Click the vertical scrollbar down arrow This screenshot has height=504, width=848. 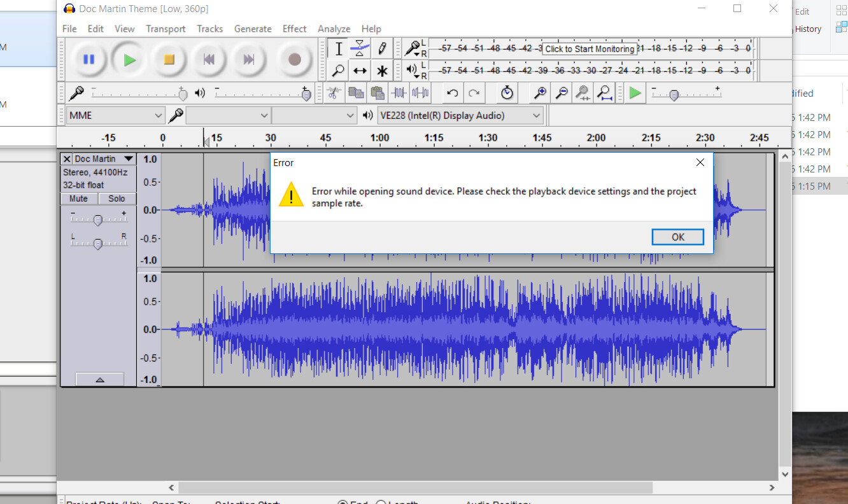click(x=785, y=474)
